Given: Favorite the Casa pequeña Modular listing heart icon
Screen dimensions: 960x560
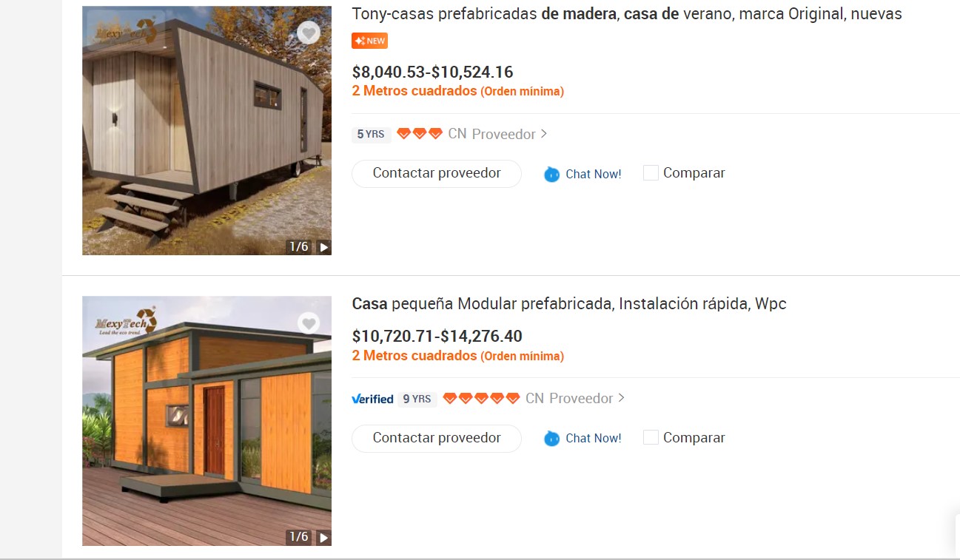Looking at the screenshot, I should (x=309, y=323).
